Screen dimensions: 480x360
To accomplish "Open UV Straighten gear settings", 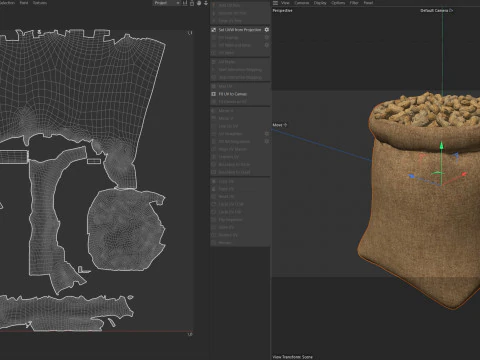I will tap(267, 134).
